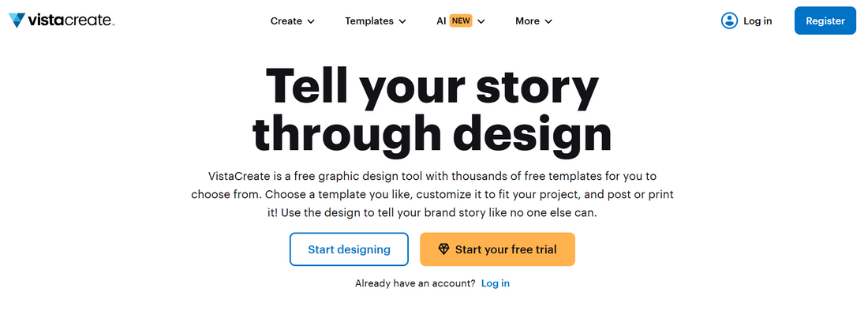
Task: Open the More menu
Action: tap(527, 21)
